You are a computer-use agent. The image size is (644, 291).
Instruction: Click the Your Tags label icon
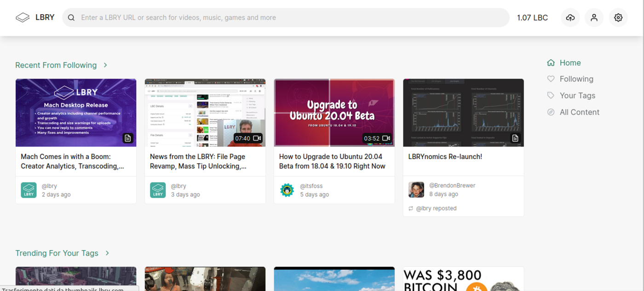(x=551, y=95)
